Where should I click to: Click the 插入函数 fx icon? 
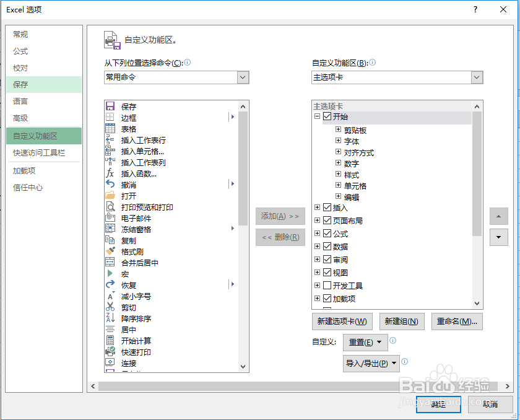coord(110,173)
